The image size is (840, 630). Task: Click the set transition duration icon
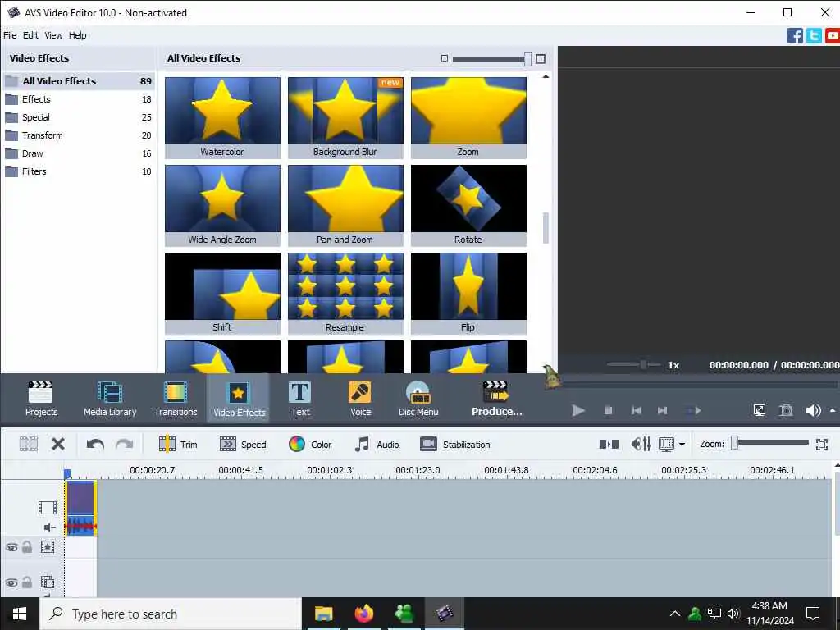(609, 444)
